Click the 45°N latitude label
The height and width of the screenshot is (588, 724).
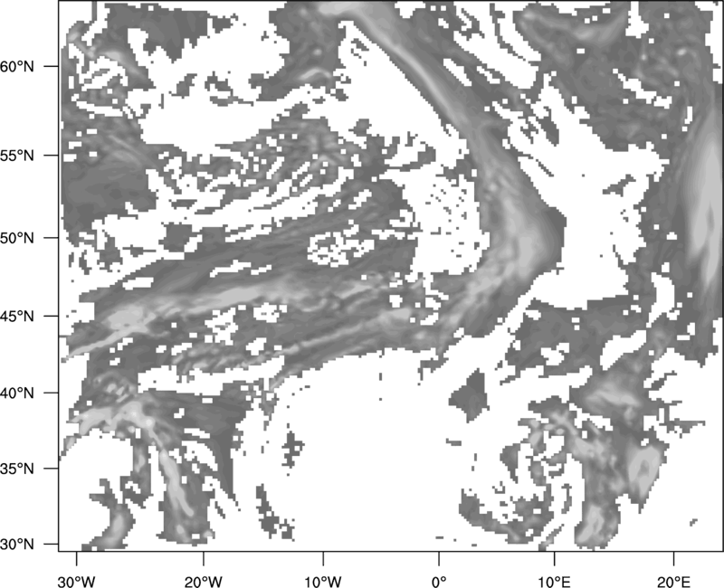pos(17,316)
